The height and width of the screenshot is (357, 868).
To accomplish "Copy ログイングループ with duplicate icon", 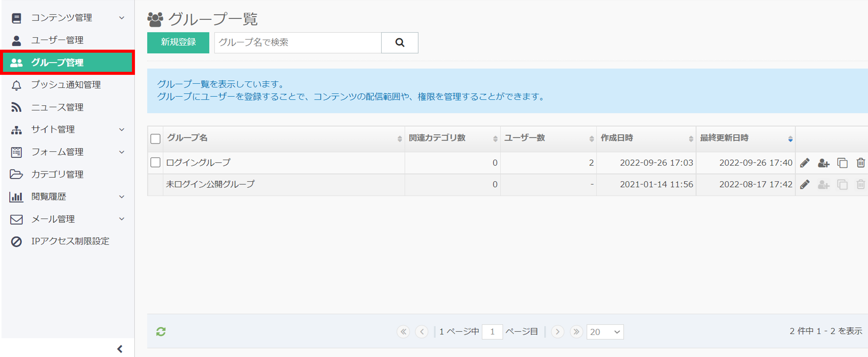I will 842,163.
